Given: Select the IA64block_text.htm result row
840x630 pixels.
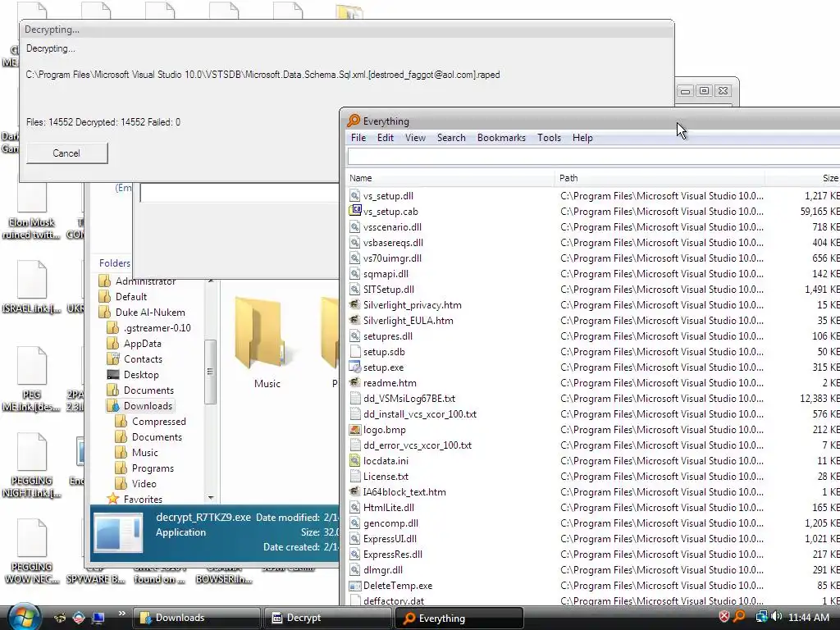Looking at the screenshot, I should coord(593,492).
